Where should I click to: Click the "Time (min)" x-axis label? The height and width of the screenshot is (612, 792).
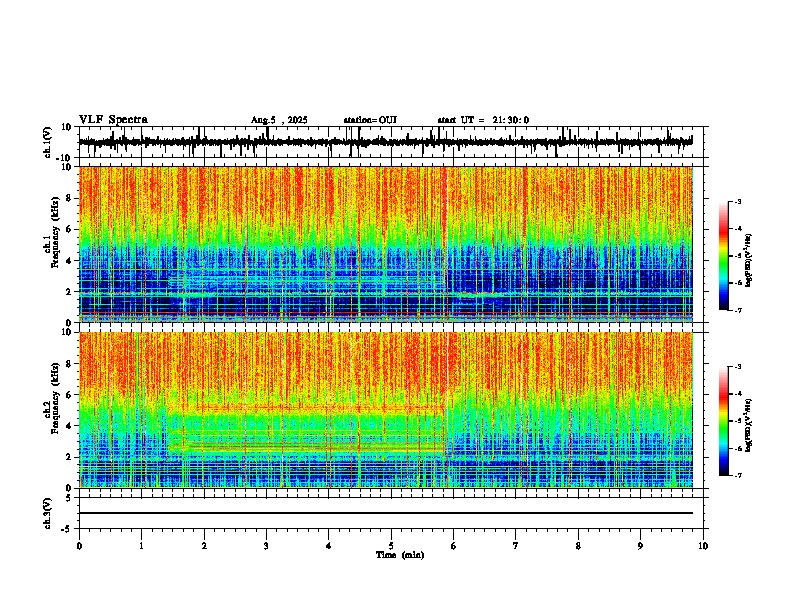point(400,555)
